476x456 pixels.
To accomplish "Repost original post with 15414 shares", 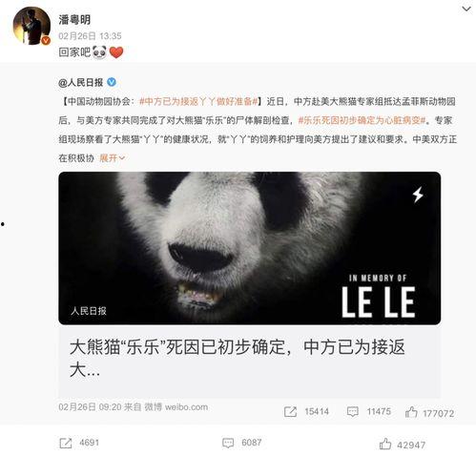I will pyautogui.click(x=306, y=412).
